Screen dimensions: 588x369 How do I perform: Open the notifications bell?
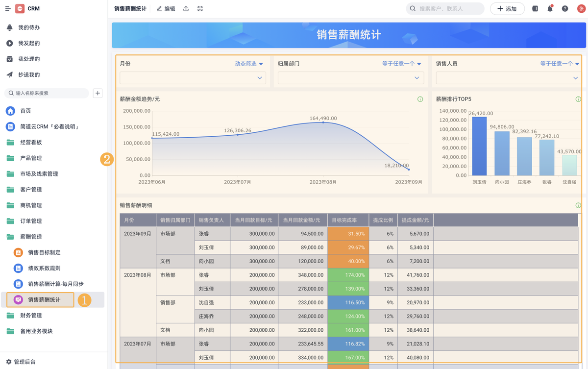point(550,9)
